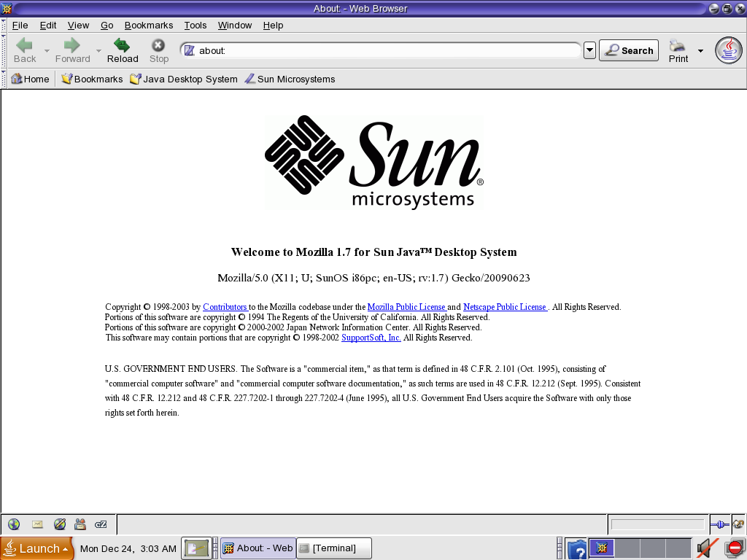Expand the location bar history dropdown
The image size is (747, 560).
(589, 50)
